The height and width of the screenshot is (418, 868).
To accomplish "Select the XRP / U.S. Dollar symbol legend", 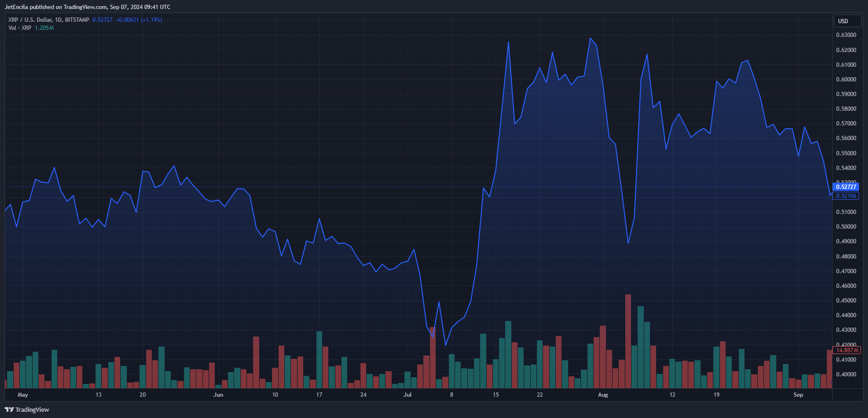I will (x=49, y=20).
